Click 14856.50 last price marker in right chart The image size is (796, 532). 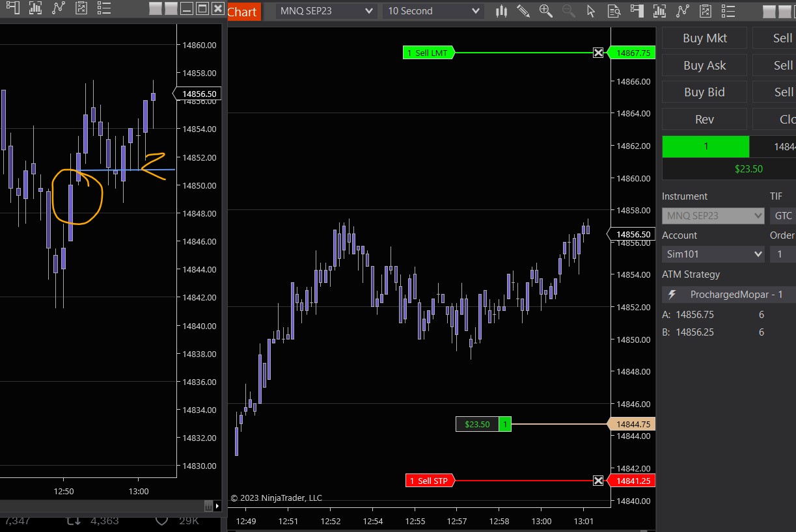(x=632, y=234)
